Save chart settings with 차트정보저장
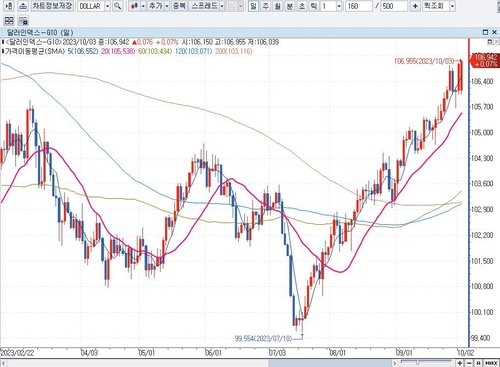500x367 pixels. pos(52,6)
